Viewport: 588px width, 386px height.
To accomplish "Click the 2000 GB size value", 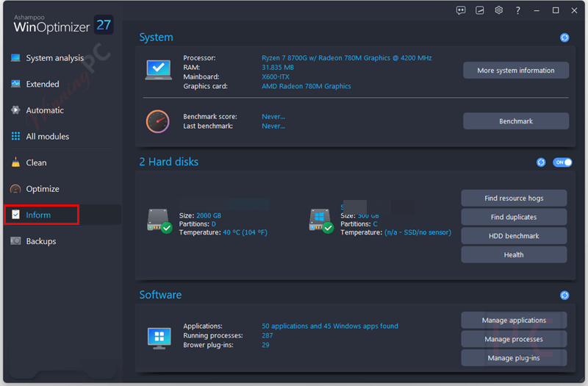I will pyautogui.click(x=209, y=215).
